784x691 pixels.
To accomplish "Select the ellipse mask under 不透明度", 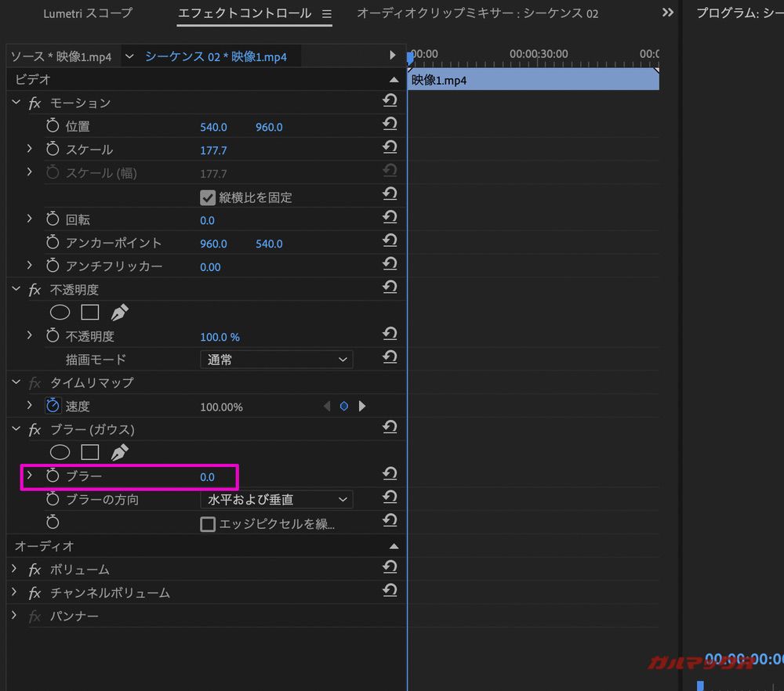I will (x=60, y=312).
